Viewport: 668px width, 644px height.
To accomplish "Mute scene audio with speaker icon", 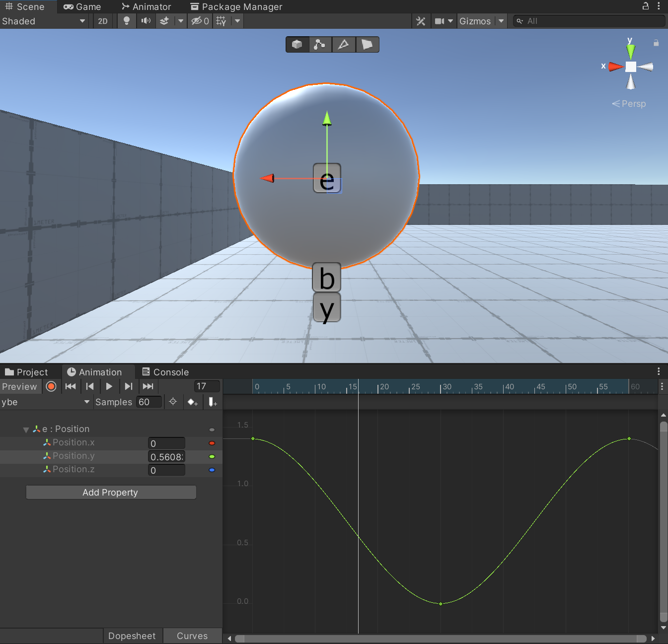I will pos(146,21).
